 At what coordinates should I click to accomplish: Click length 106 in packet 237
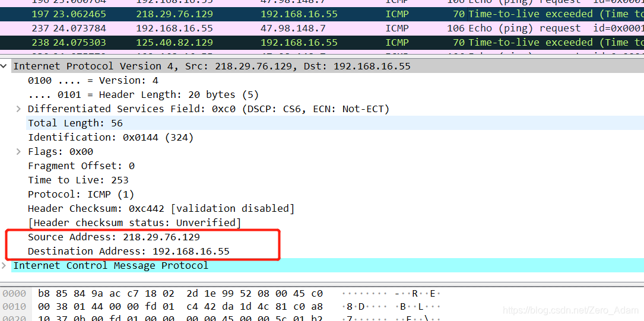click(x=456, y=28)
